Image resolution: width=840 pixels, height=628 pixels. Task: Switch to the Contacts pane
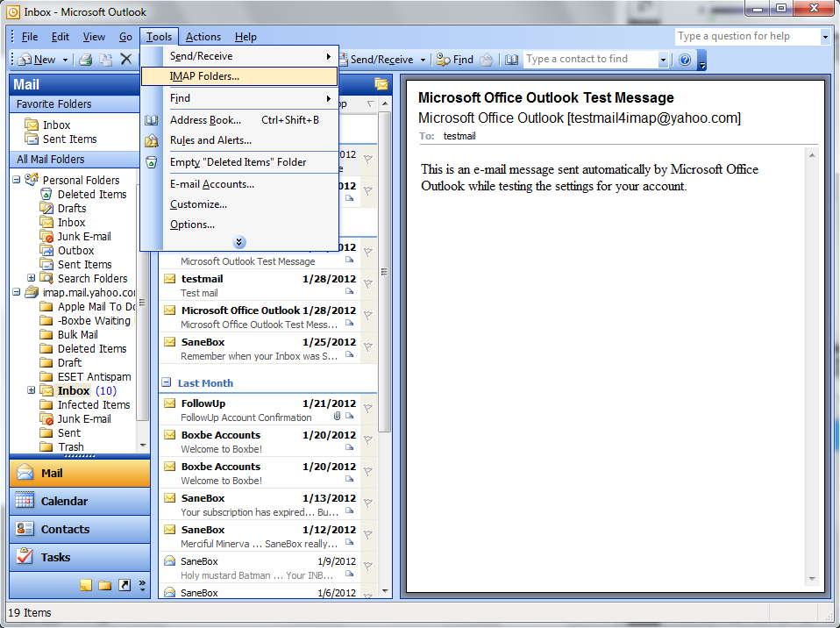[80, 530]
